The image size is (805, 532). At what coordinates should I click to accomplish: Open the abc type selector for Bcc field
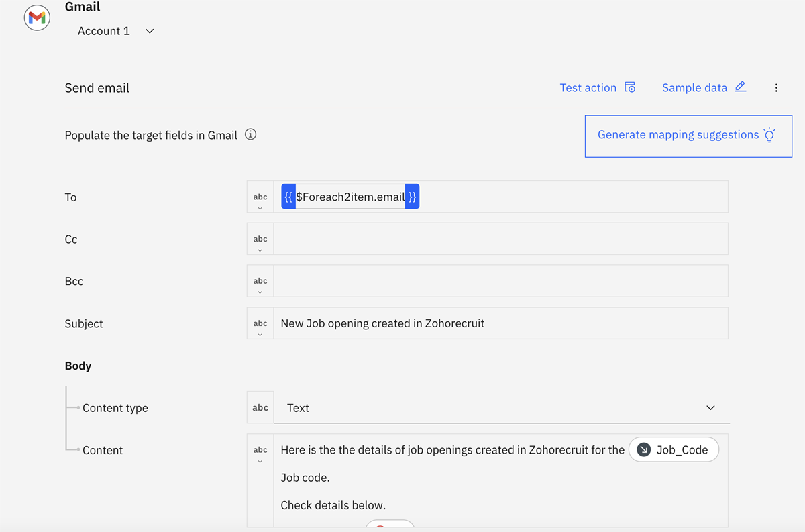pyautogui.click(x=260, y=281)
